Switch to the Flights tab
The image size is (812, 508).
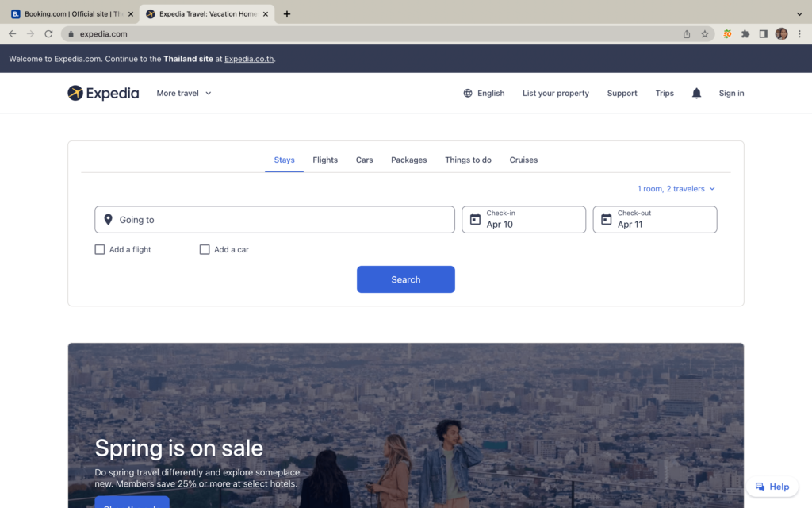325,160
